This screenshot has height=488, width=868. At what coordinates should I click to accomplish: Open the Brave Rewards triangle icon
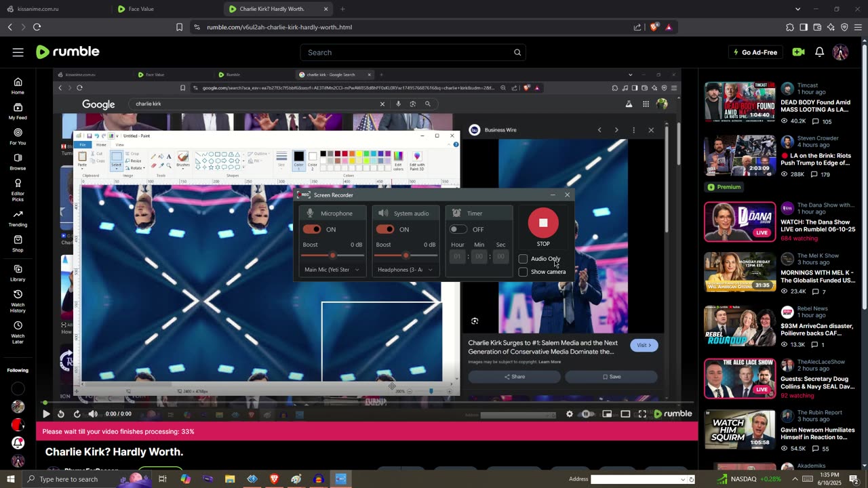pyautogui.click(x=669, y=27)
